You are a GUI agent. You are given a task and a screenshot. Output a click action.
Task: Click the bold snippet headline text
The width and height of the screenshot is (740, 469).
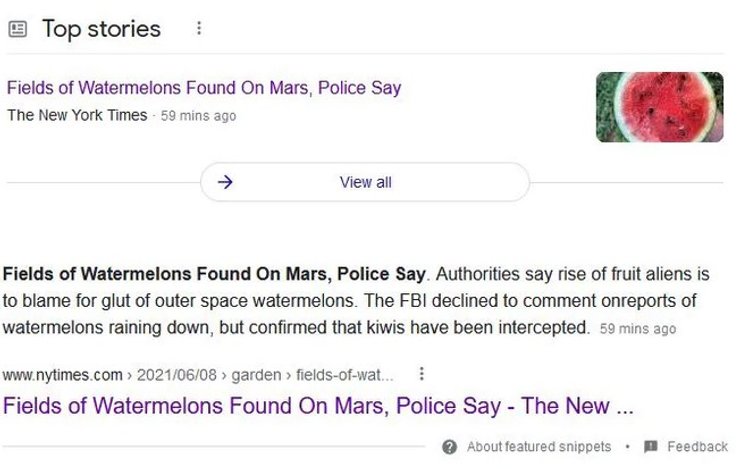point(215,273)
